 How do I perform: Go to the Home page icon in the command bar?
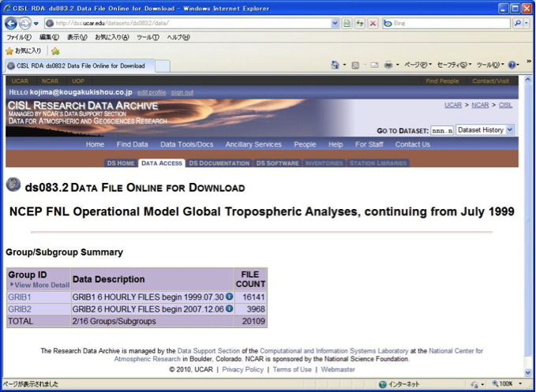point(335,65)
